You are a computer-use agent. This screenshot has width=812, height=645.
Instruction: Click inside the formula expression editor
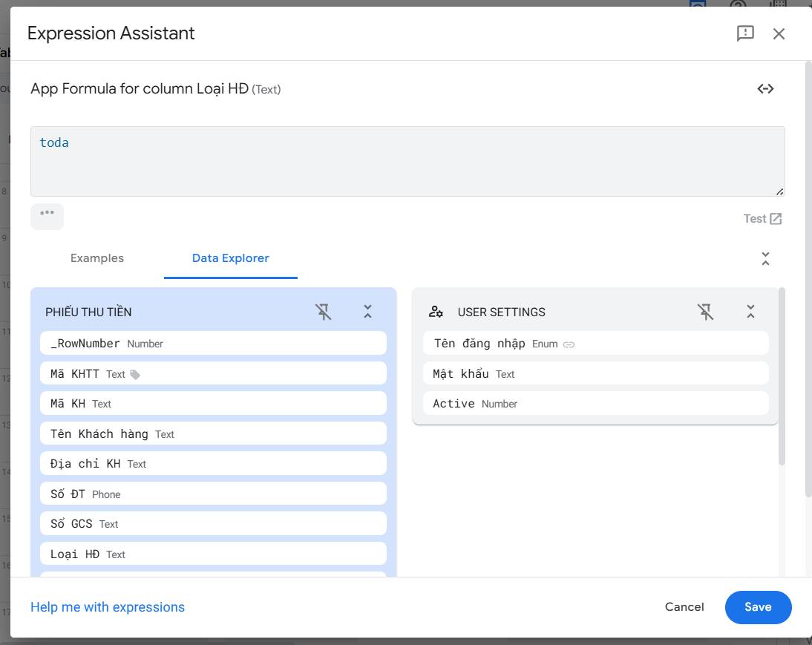(x=407, y=161)
